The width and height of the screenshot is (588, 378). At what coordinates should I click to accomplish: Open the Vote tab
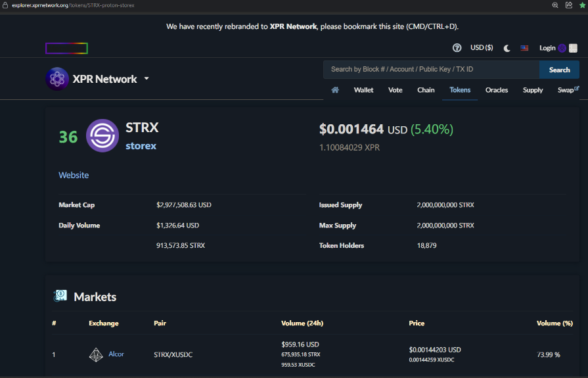(396, 90)
